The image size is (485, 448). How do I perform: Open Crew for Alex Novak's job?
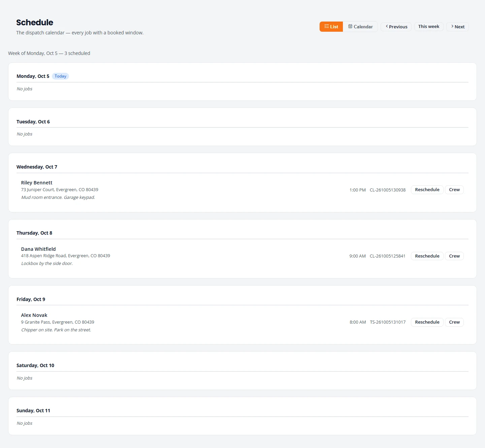454,322
